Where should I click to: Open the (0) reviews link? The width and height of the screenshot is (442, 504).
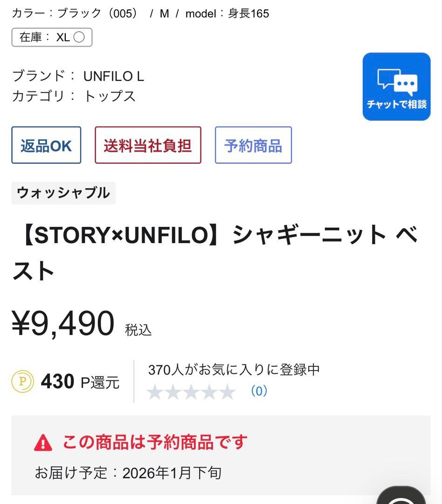pos(260,391)
